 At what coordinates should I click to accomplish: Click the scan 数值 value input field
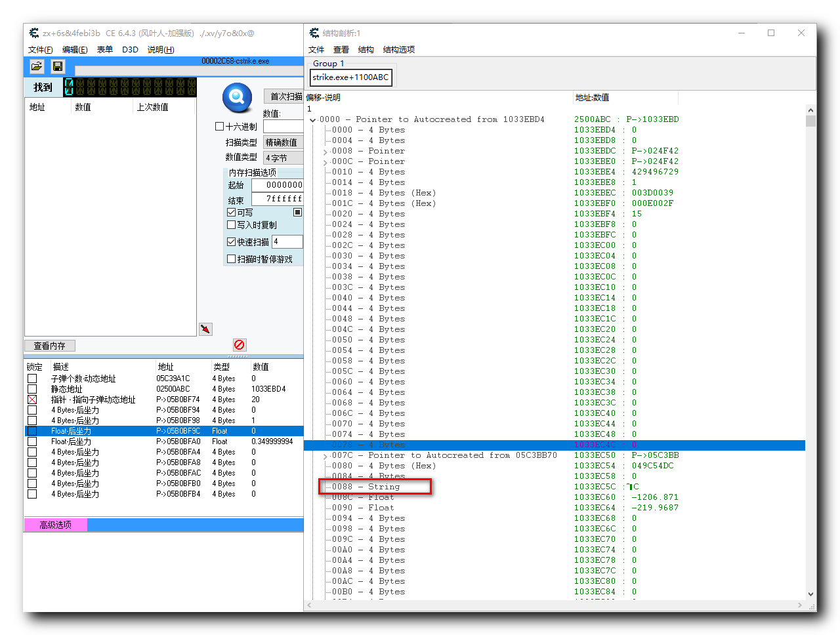[283, 127]
